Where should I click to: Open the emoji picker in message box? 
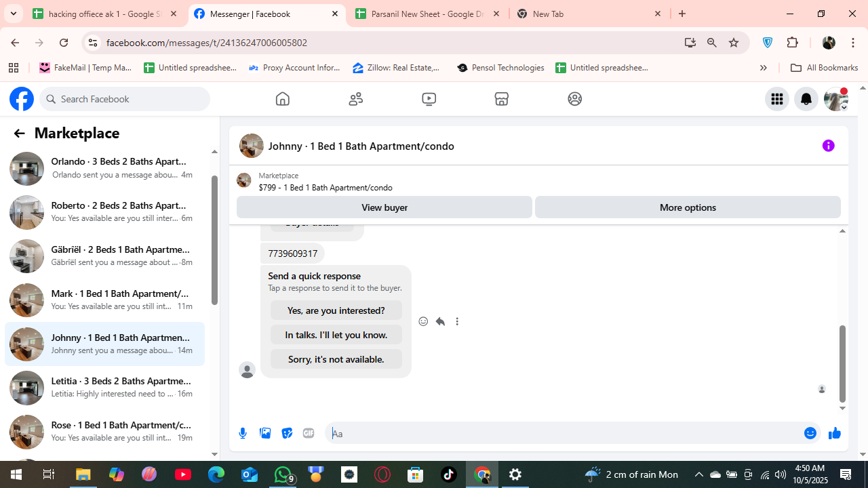point(810,433)
